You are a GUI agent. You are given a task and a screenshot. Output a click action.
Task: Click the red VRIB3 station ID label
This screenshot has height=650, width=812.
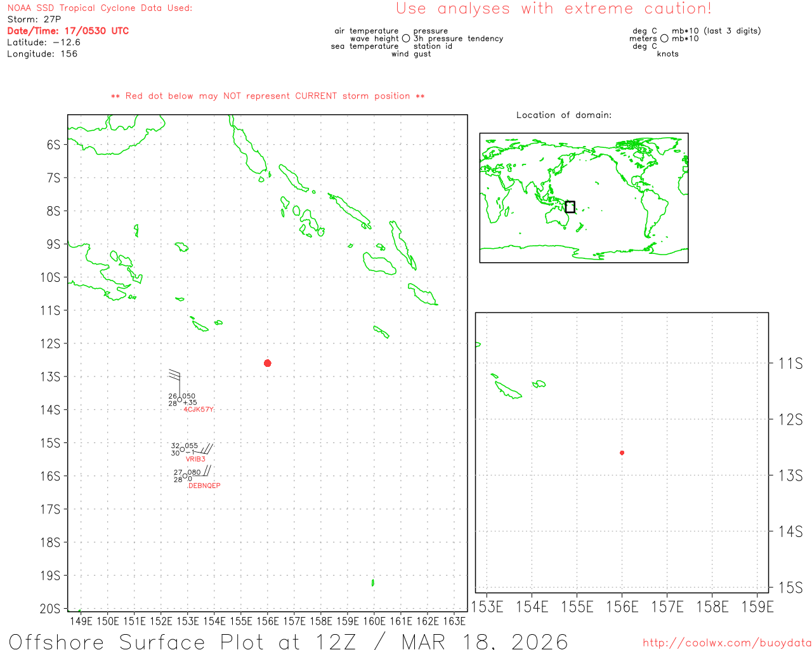tap(195, 459)
